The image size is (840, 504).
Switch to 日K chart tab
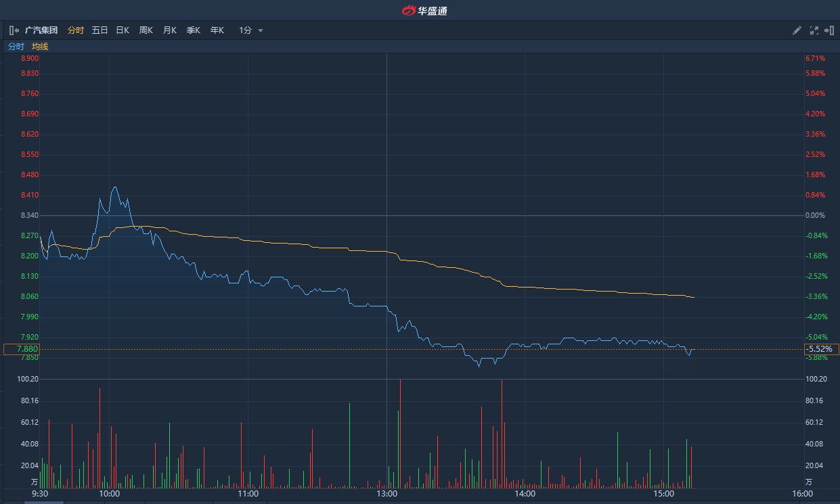click(123, 30)
